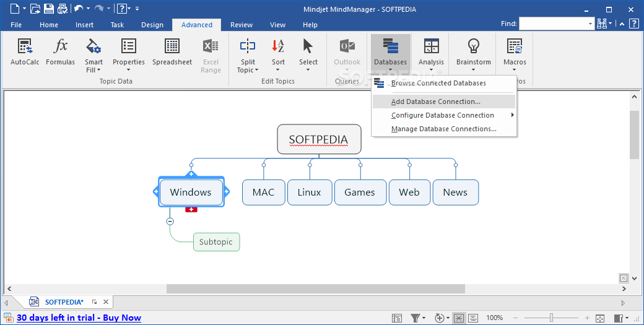Switch to the Insert tab
644x325 pixels.
(84, 25)
